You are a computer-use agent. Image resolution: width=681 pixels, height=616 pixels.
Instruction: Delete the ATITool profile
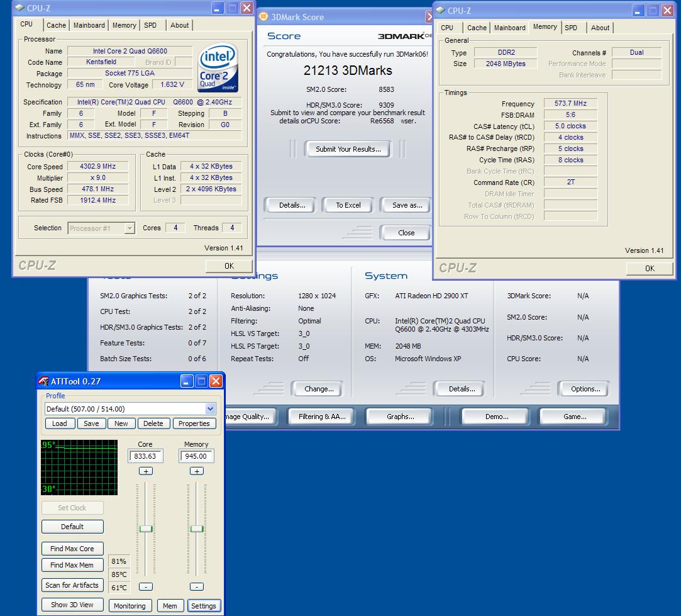153,423
